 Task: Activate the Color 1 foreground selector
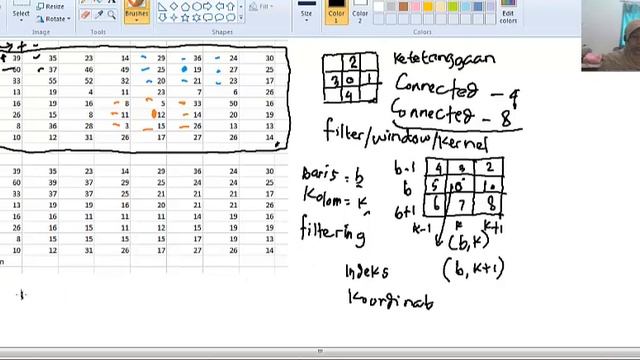[336, 12]
